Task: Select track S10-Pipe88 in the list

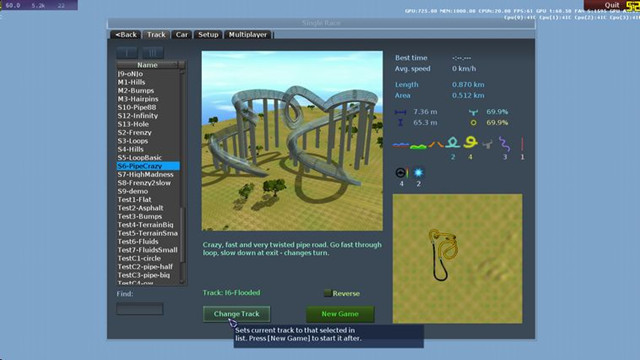Action: (148, 107)
